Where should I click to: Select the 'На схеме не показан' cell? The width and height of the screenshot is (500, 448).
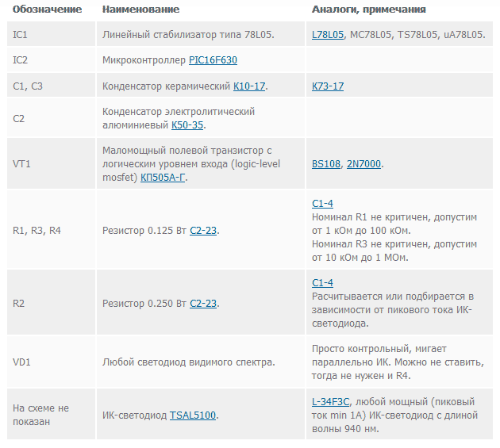[51, 415]
